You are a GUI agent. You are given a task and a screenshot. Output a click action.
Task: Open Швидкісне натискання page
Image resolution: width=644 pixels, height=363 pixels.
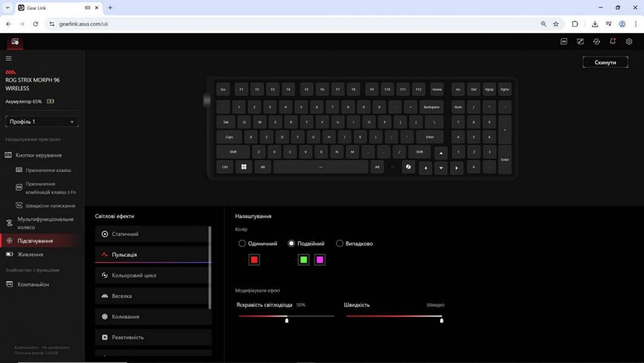tap(50, 206)
